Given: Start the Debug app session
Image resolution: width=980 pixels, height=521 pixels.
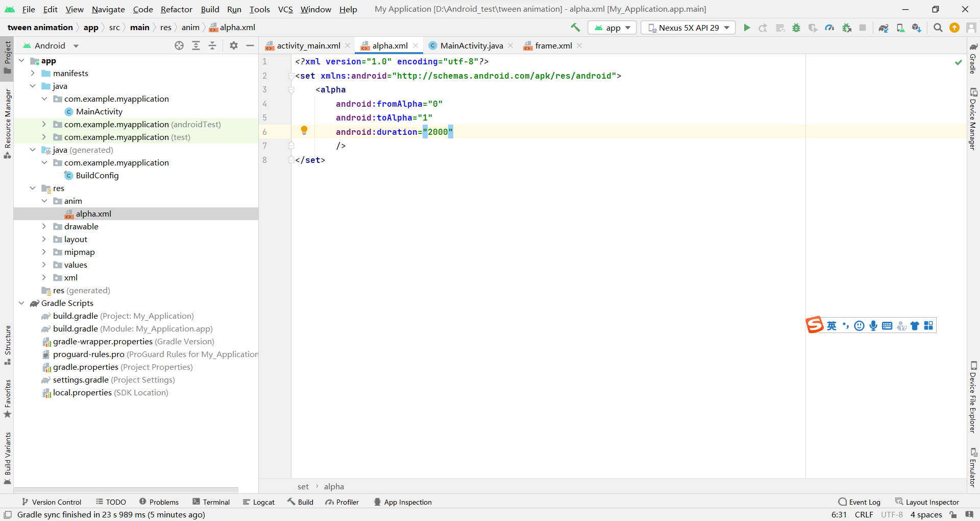Looking at the screenshot, I should [x=796, y=28].
